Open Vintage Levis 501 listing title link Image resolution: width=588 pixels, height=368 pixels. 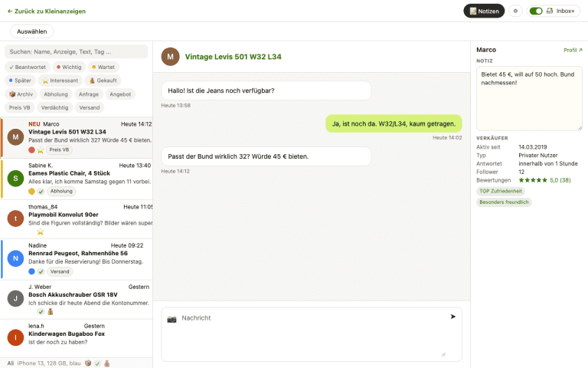click(x=233, y=57)
